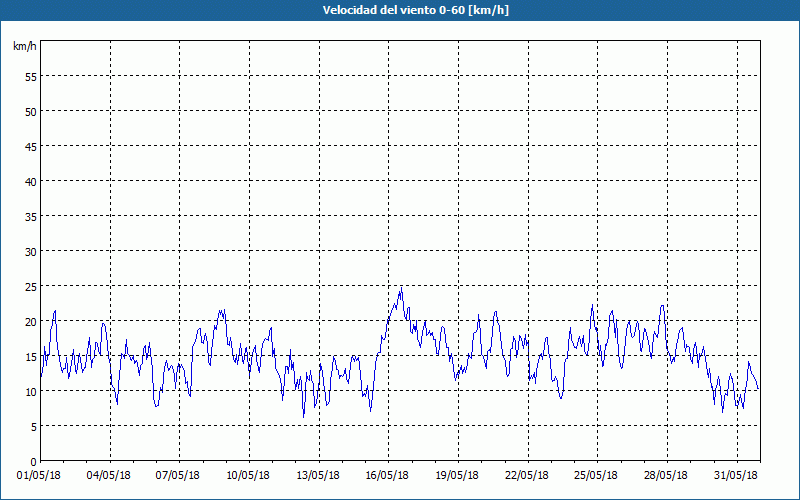
Task: Click the 22/05/18 date label
Action: [527, 475]
